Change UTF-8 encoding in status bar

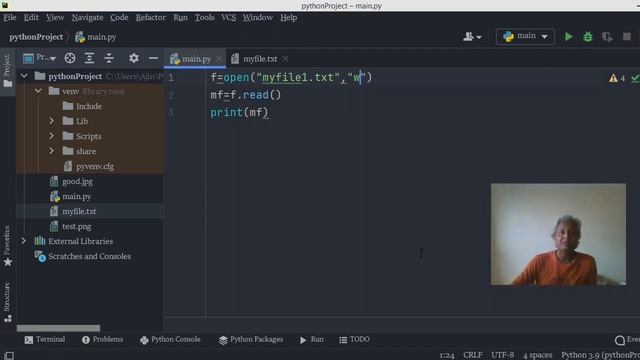click(502, 355)
